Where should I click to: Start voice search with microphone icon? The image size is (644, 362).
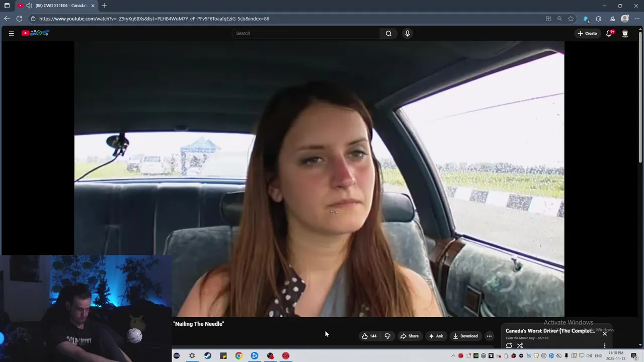click(407, 33)
